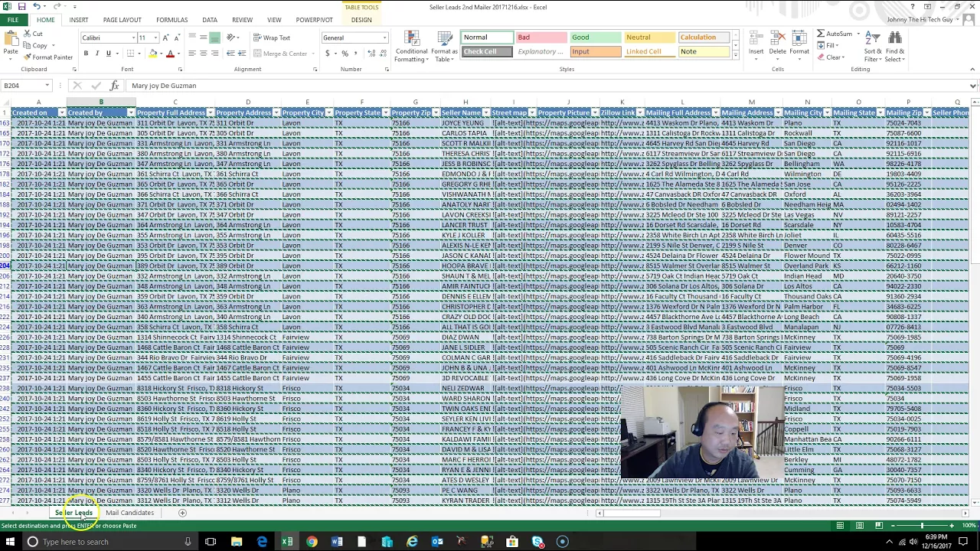Toggle Underline formatting

tap(108, 54)
